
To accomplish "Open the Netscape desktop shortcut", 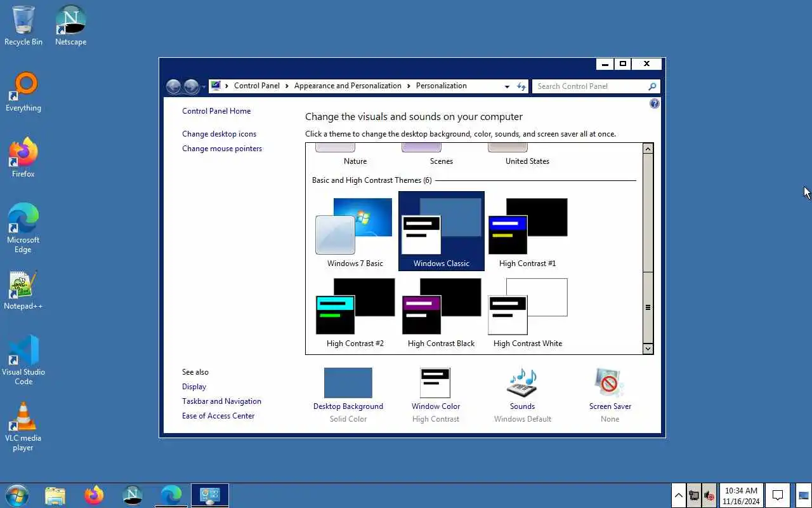I will click(x=70, y=25).
